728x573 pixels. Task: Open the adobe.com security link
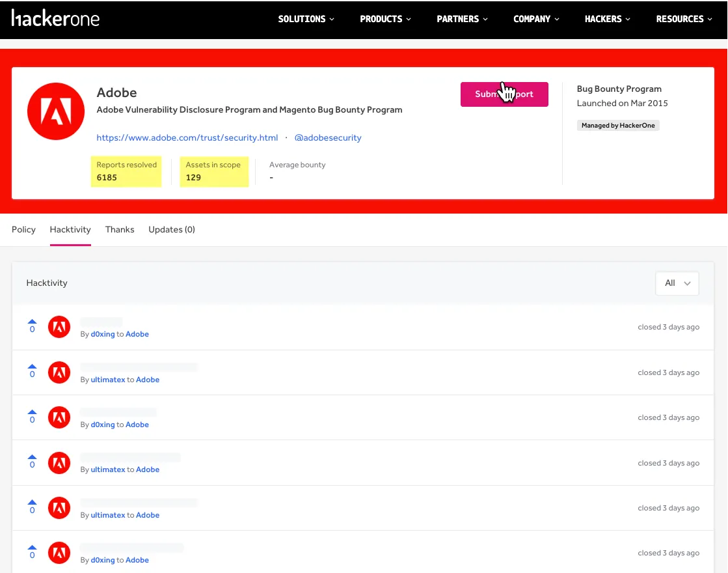tap(187, 137)
